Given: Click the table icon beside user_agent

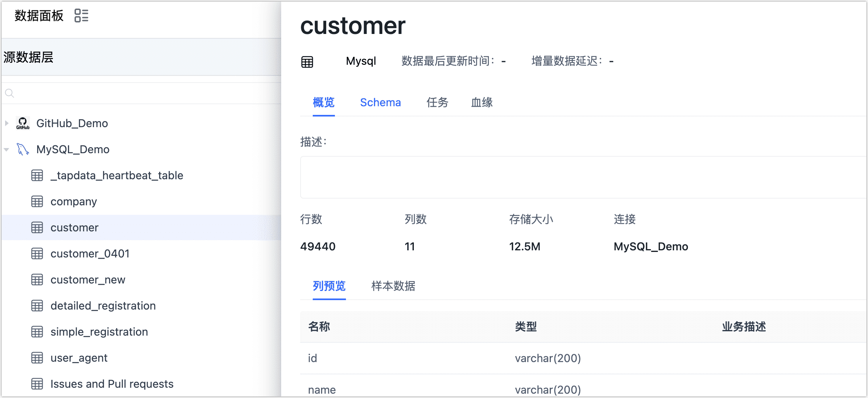Looking at the screenshot, I should click(37, 358).
